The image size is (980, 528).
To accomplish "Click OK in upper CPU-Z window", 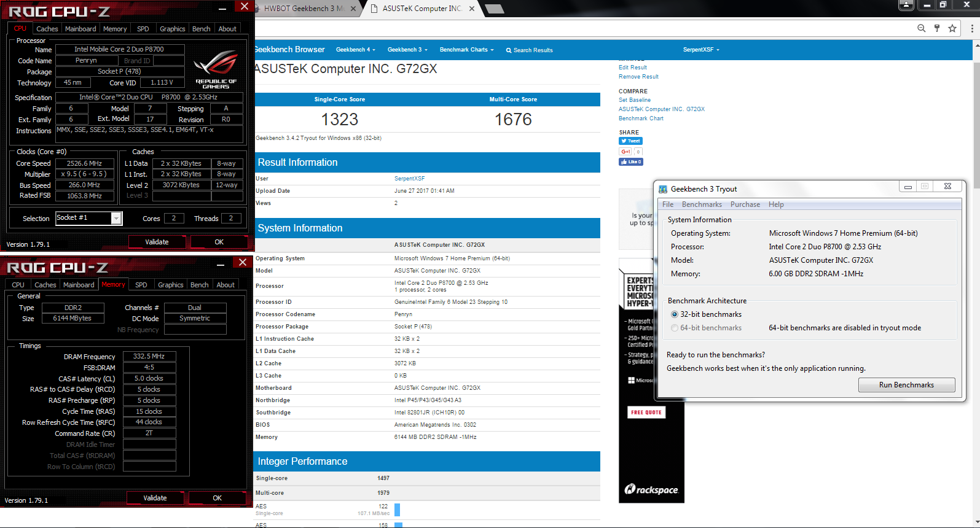I will tap(219, 242).
